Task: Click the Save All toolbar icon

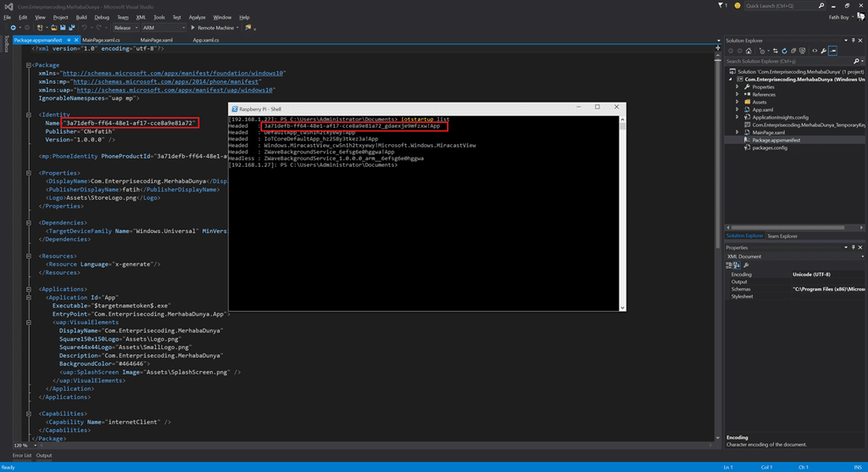Action: pyautogui.click(x=71, y=28)
